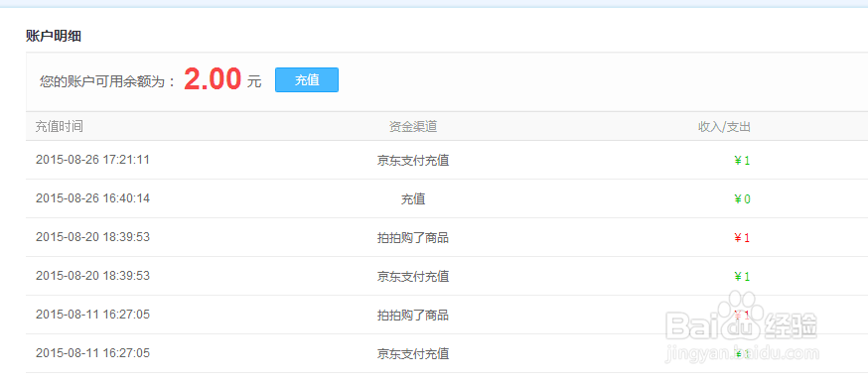This screenshot has width=868, height=383.
Task: Click the 充值时间 column header
Action: [x=60, y=127]
